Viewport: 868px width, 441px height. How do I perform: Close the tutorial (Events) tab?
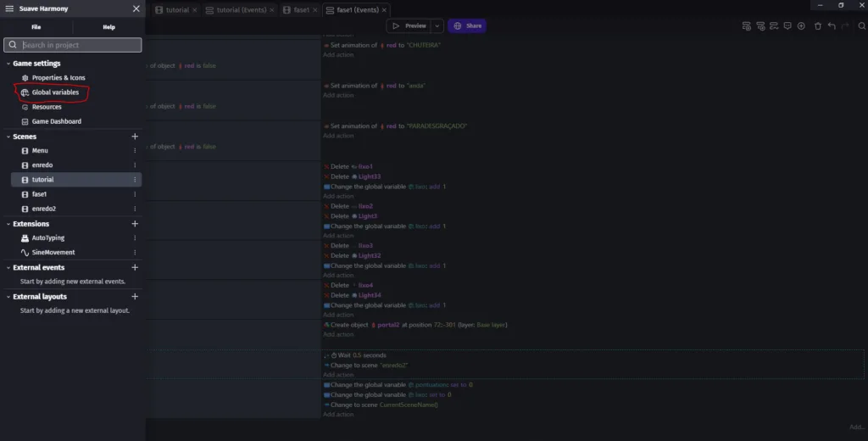pyautogui.click(x=272, y=10)
